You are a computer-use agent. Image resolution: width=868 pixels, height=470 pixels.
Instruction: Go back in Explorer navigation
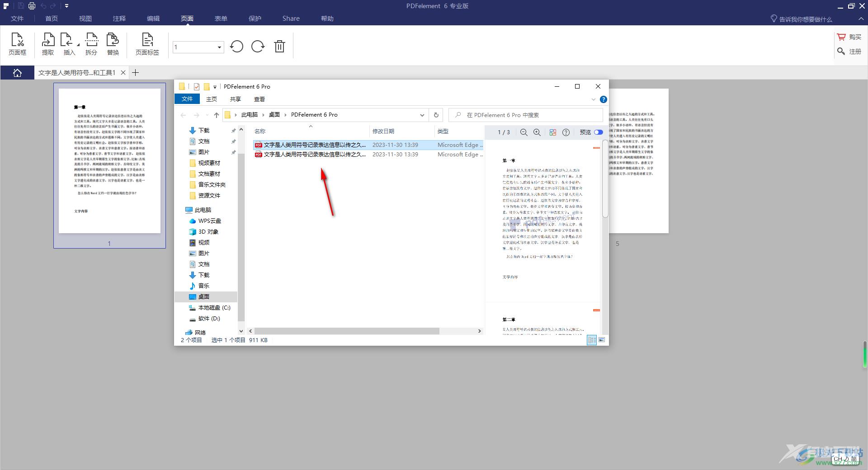tap(183, 115)
